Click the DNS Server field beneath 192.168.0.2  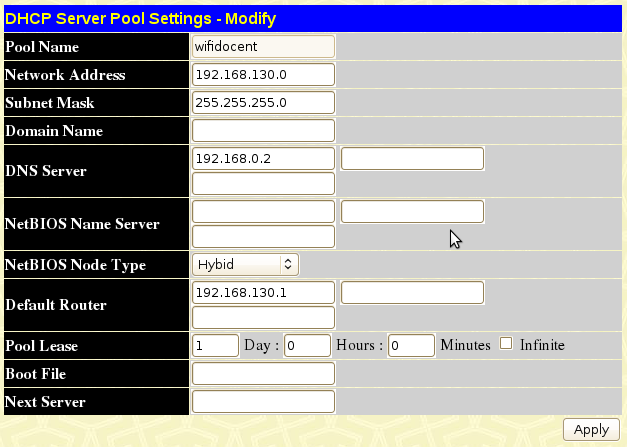[x=263, y=183]
